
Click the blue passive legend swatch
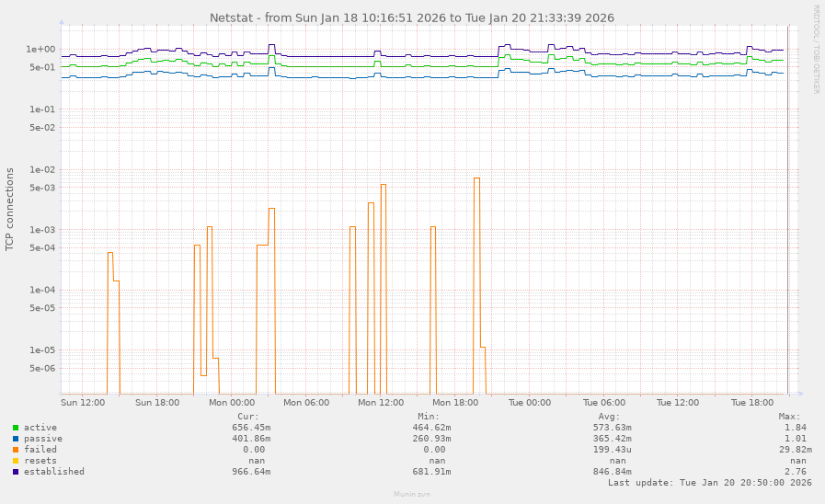pyautogui.click(x=16, y=439)
